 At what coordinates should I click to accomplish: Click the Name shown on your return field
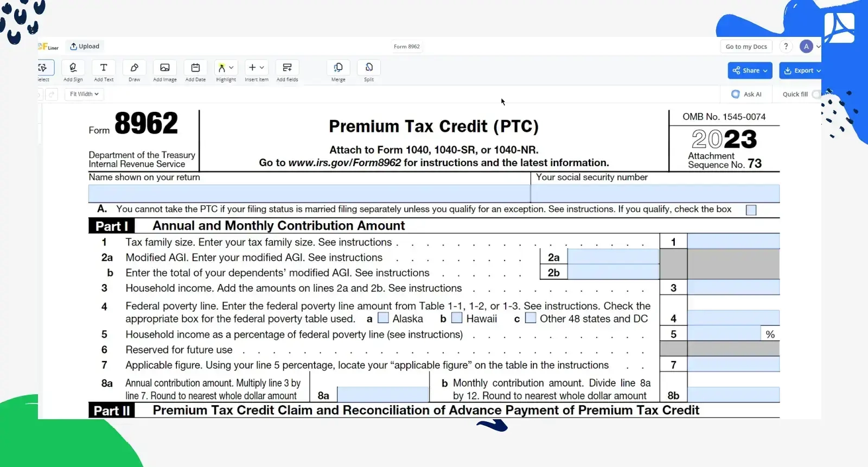tap(309, 193)
